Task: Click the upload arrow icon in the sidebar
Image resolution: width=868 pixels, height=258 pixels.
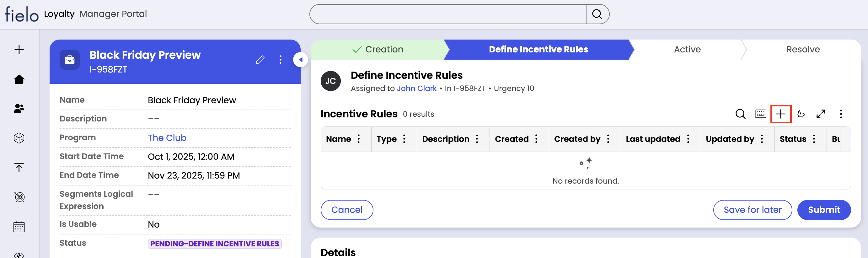Action: pyautogui.click(x=19, y=167)
